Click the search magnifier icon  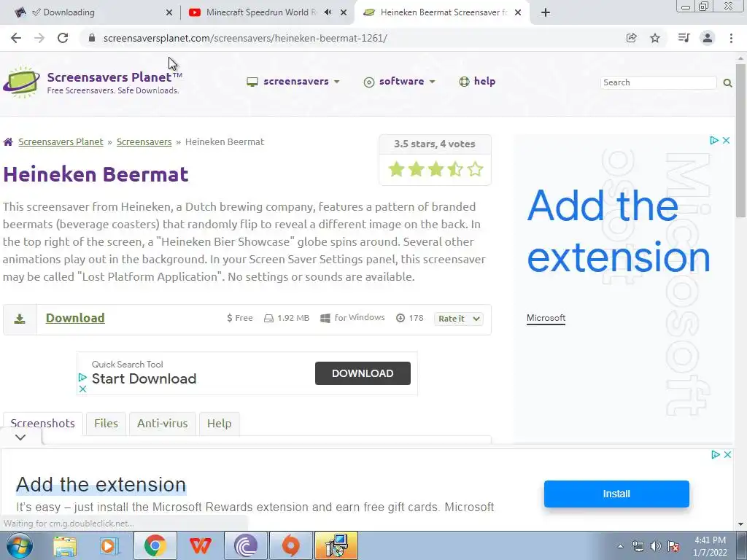point(727,83)
